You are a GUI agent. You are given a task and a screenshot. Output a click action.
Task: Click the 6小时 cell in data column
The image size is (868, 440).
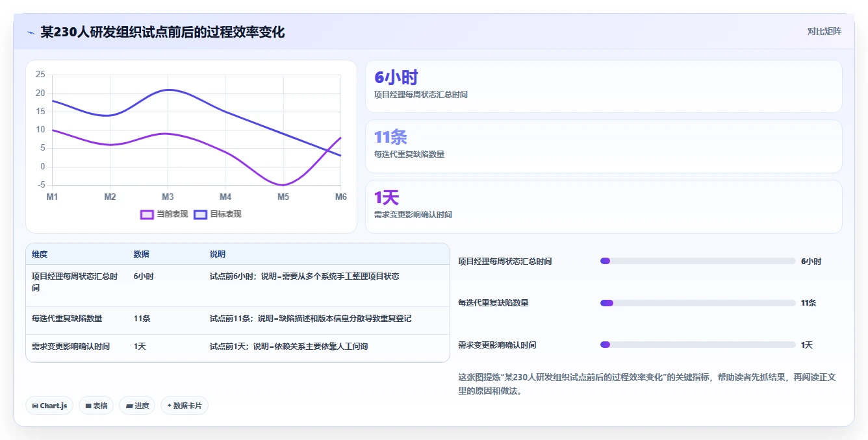[x=144, y=276]
